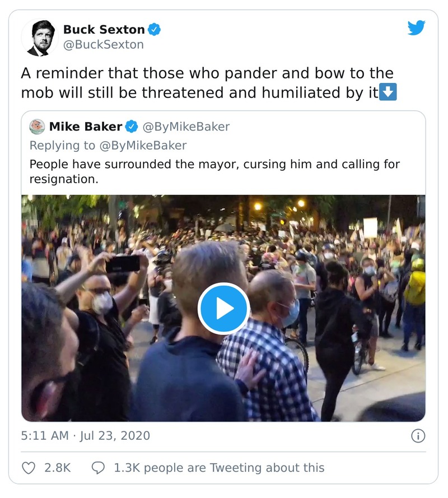The height and width of the screenshot is (498, 448).
Task: Open the Buck Sexton display name link
Action: [104, 30]
